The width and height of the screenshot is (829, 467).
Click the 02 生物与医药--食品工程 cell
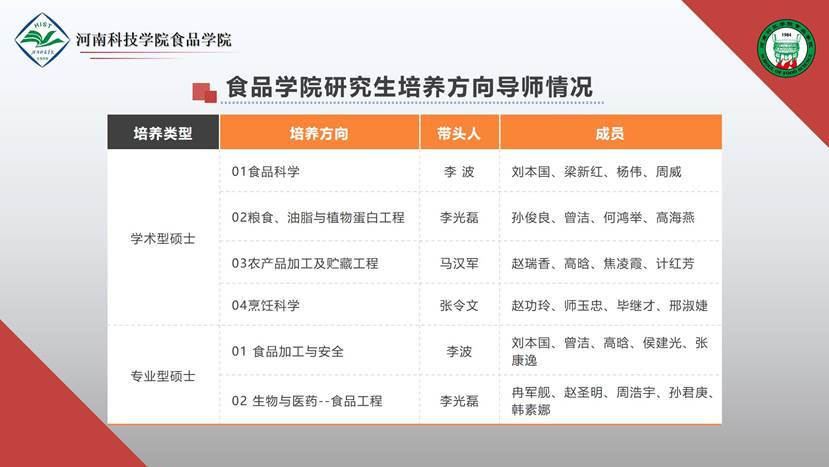[306, 401]
